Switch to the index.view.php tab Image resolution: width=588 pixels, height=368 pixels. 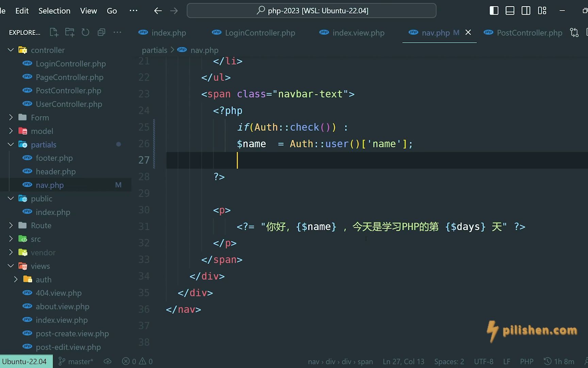pyautogui.click(x=358, y=32)
